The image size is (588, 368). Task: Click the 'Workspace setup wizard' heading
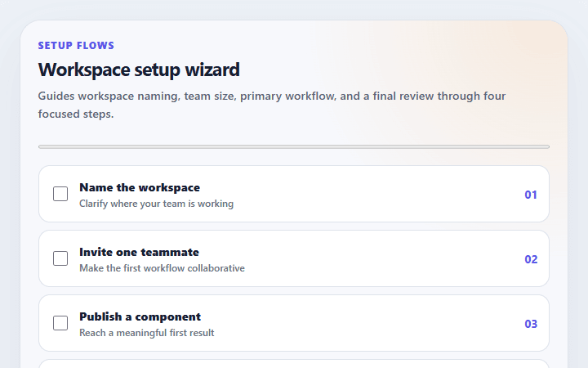point(139,70)
